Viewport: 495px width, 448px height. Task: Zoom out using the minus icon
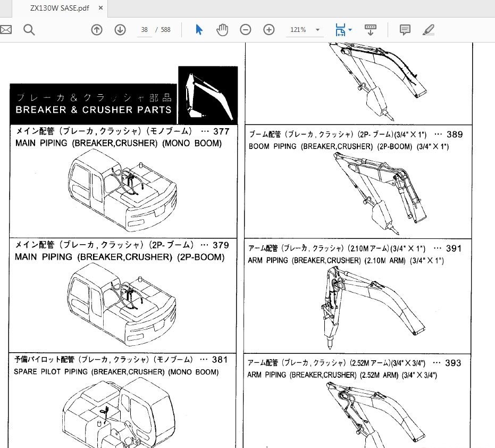coord(245,29)
